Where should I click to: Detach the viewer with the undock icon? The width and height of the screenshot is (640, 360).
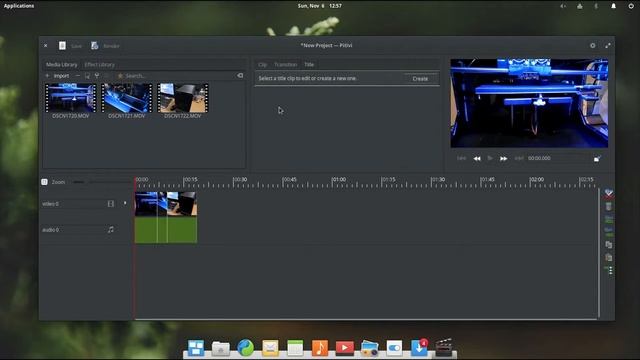tap(597, 158)
